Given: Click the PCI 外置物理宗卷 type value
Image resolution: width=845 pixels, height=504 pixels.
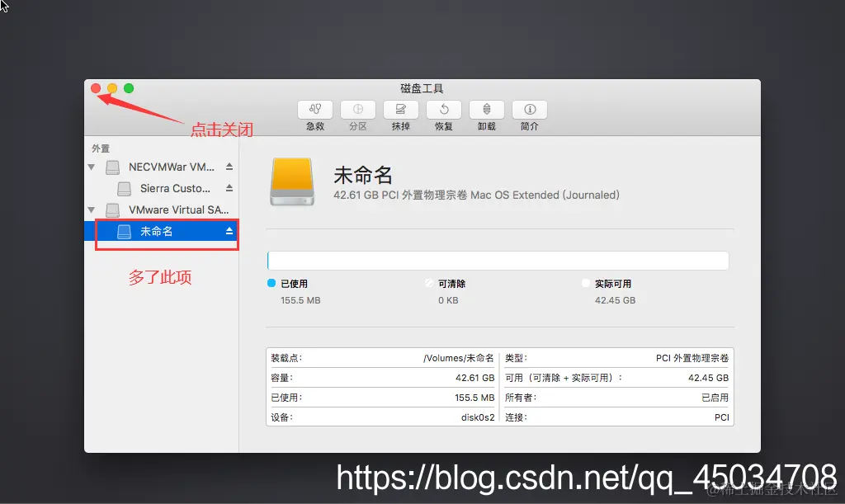Looking at the screenshot, I should 692,358.
